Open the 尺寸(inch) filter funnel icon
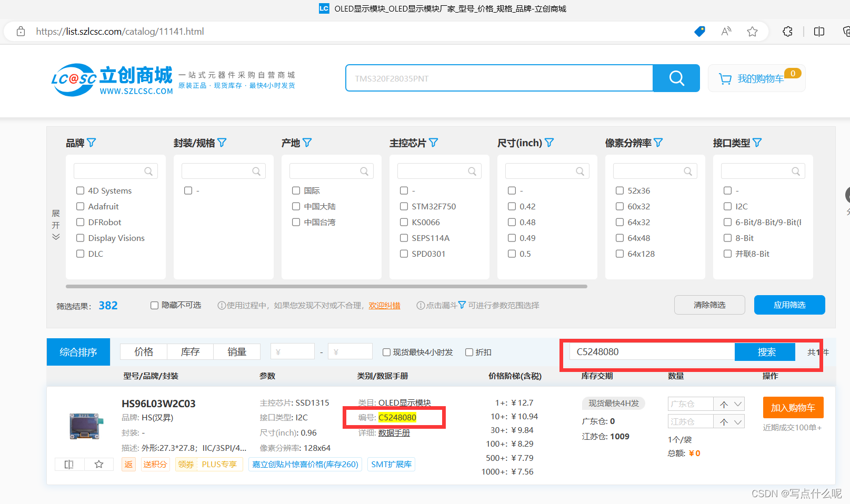The height and width of the screenshot is (504, 850). [x=549, y=143]
